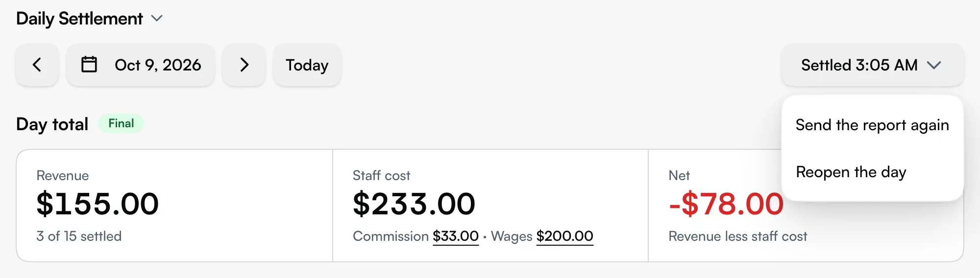Open the Oct 9, 2026 date picker
The image size is (980, 278).
click(x=141, y=65)
